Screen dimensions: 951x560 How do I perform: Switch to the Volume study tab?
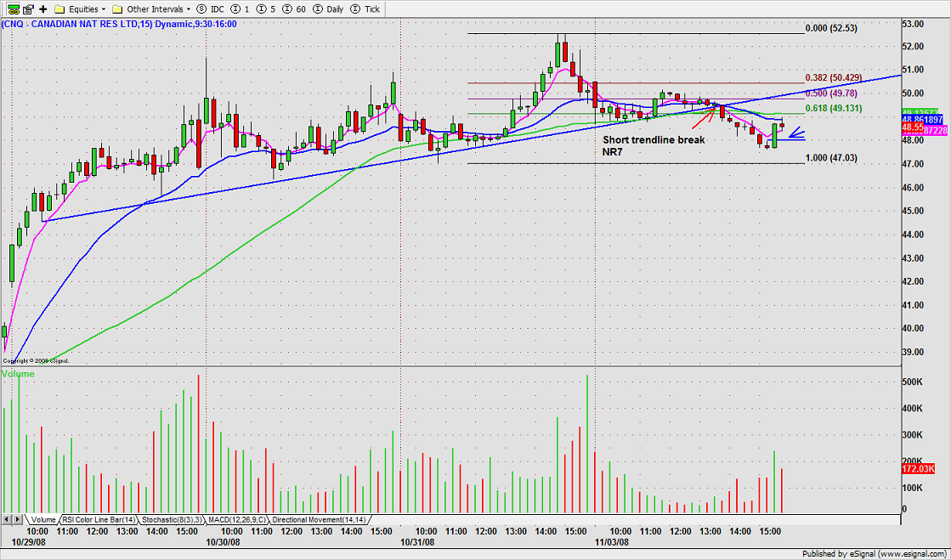click(43, 520)
